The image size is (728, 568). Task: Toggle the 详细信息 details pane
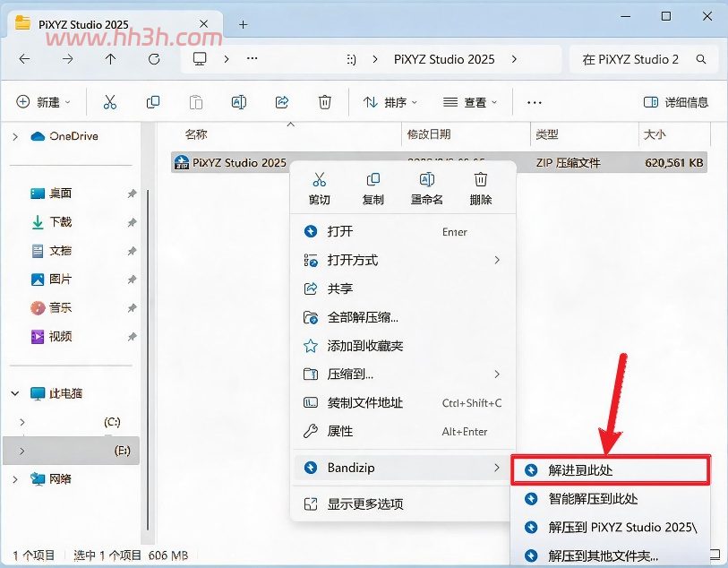tap(675, 102)
